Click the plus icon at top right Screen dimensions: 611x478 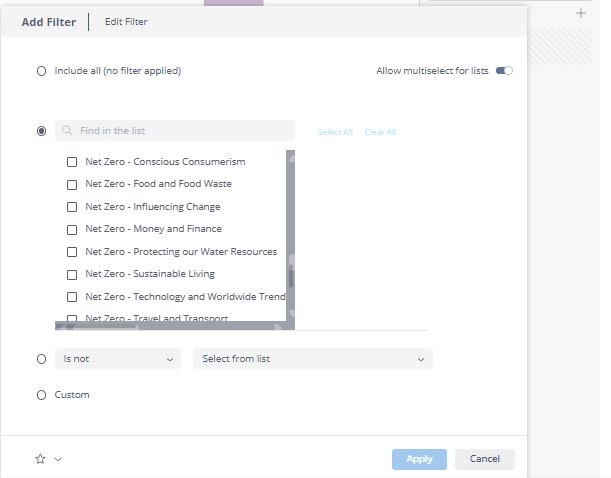[x=581, y=13]
